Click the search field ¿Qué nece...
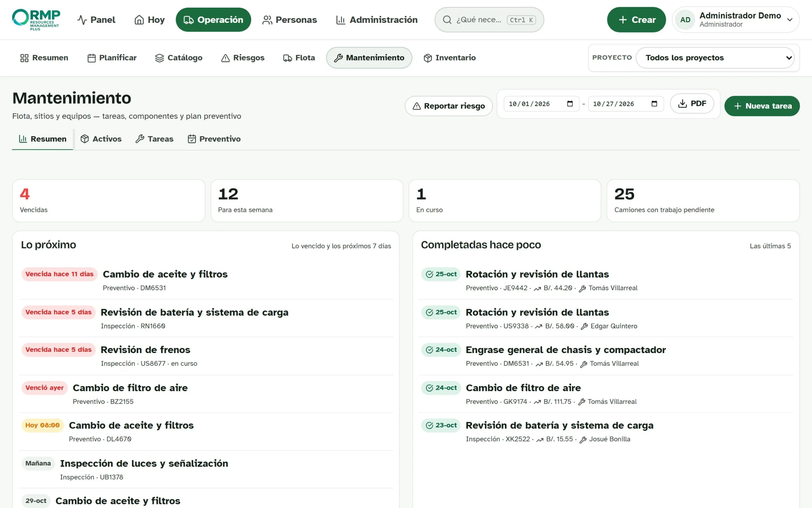Screen dimensions: 812x508 tap(489, 20)
